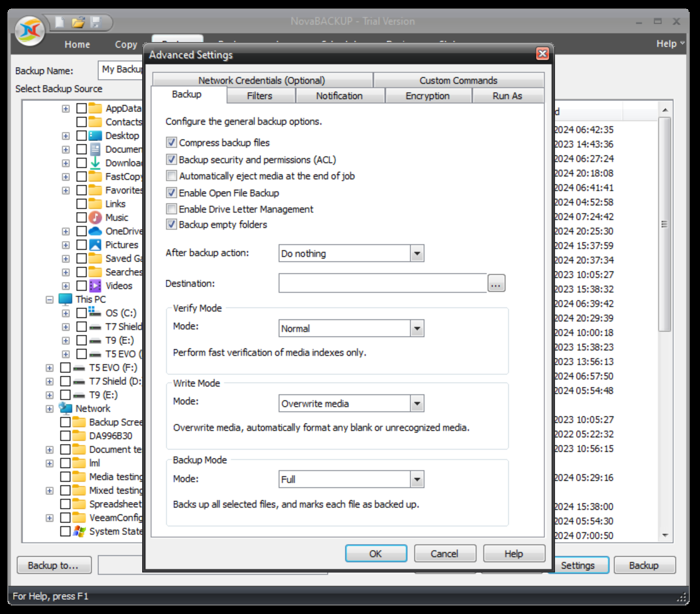Image resolution: width=700 pixels, height=614 pixels.
Task: Click the Documents icon in source tree
Action: (96, 150)
